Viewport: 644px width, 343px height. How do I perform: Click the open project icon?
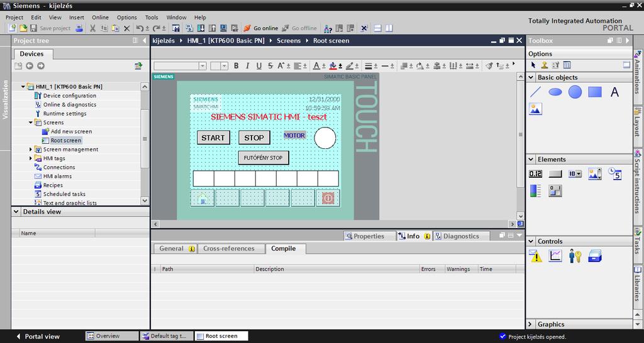point(23,28)
